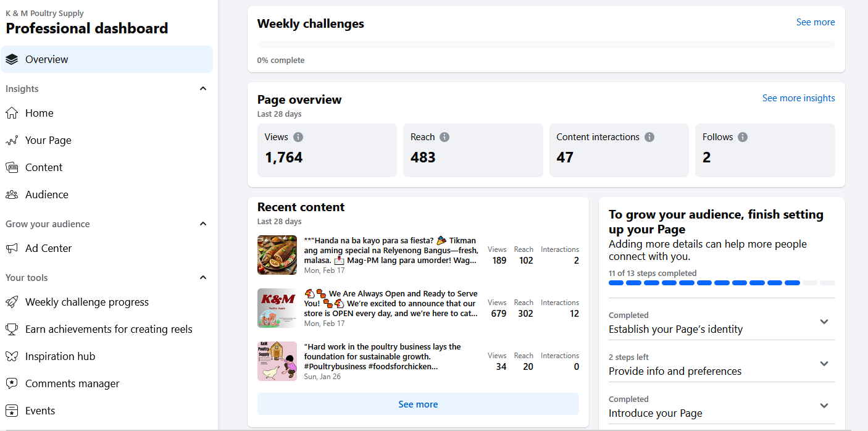
Task: Click the info icon beside Views
Action: [x=298, y=137]
